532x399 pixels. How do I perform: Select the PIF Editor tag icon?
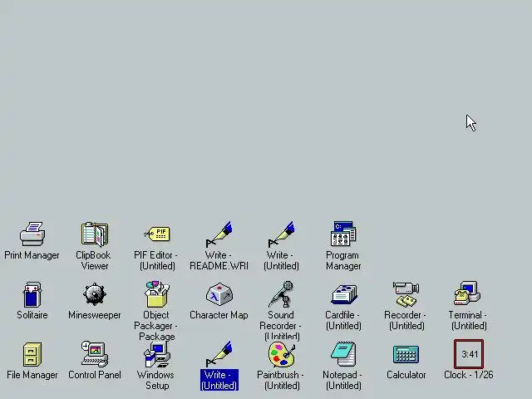point(157,234)
